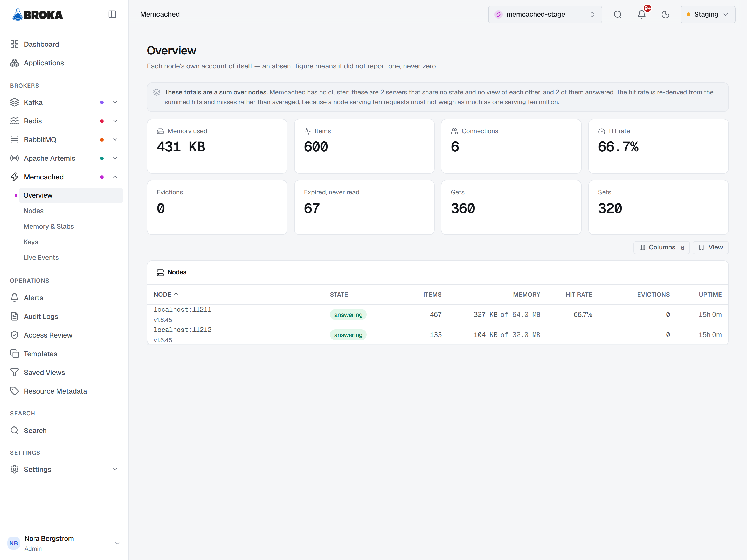Open the memcached-stage instance selector
This screenshot has width=747, height=560.
[545, 14]
